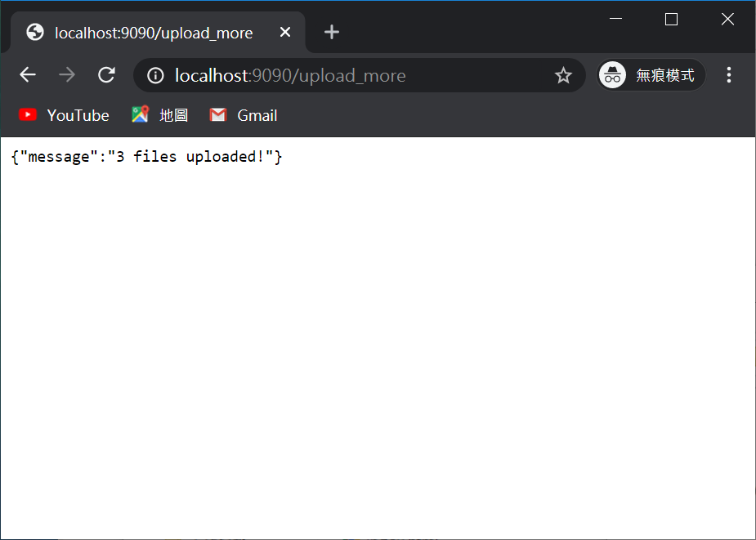This screenshot has height=540, width=756.
Task: Bookmark this page with star icon
Action: click(563, 75)
